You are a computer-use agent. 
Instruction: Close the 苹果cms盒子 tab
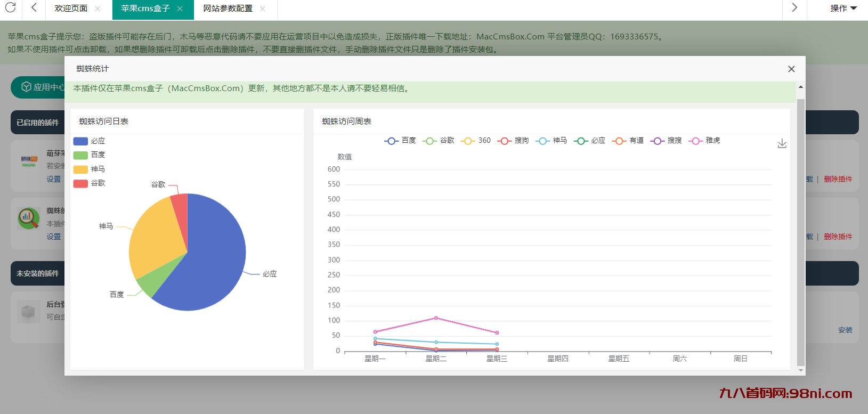pyautogui.click(x=180, y=9)
